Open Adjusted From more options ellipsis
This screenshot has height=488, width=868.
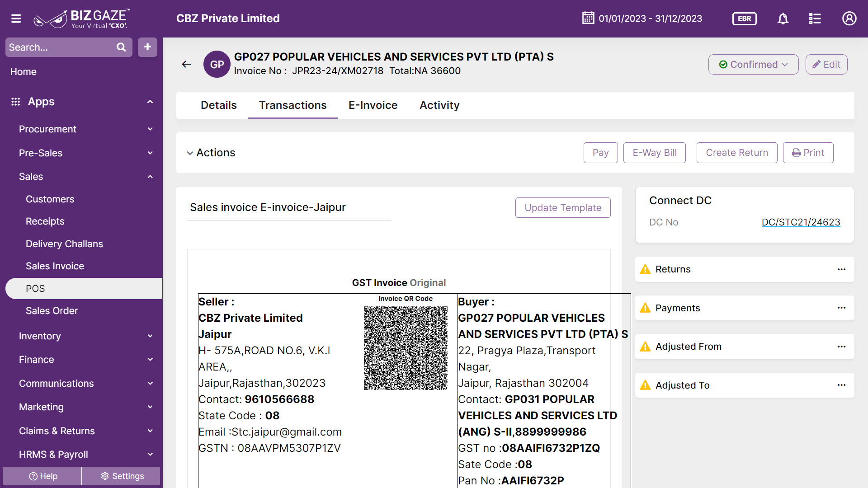[841, 347]
